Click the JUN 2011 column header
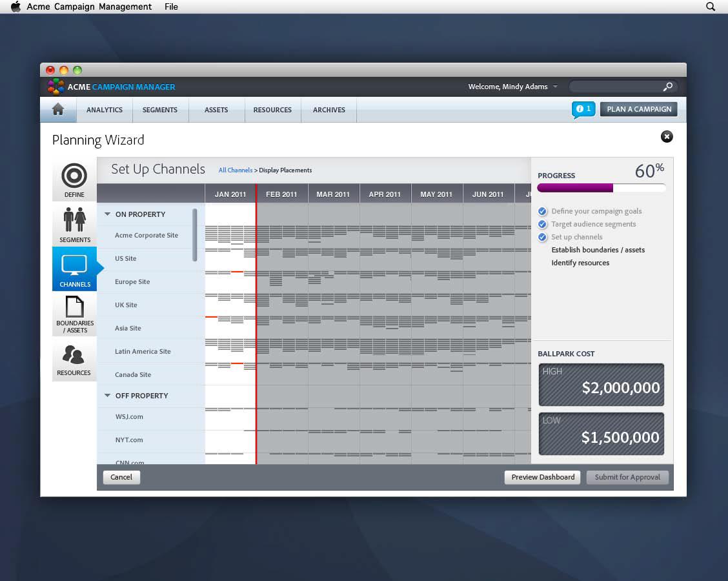The image size is (728, 581). [x=487, y=194]
